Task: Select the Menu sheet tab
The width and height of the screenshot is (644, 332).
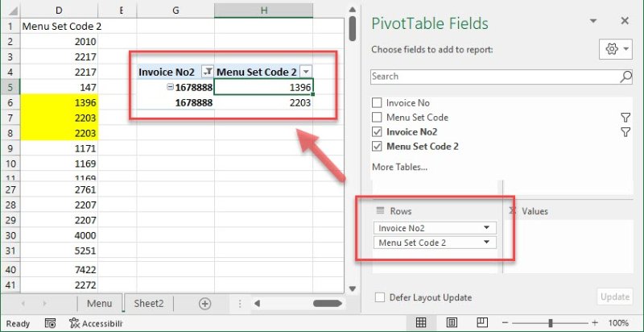Action: pyautogui.click(x=99, y=304)
